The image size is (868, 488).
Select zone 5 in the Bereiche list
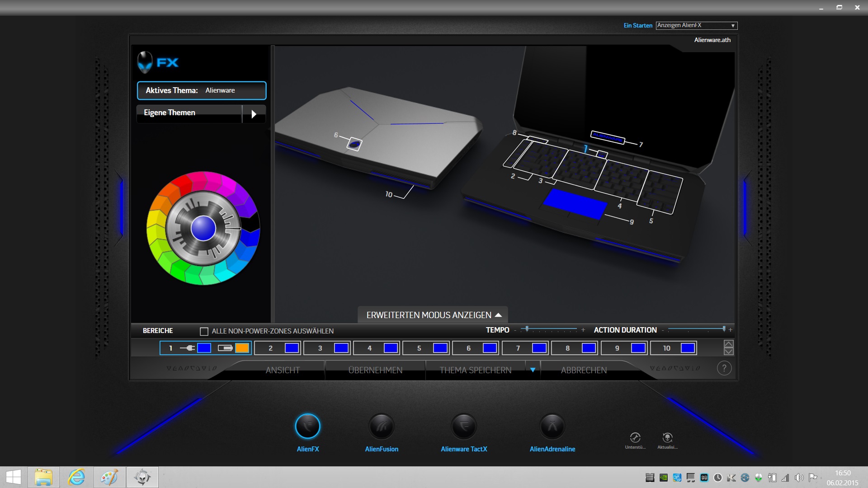coord(419,348)
